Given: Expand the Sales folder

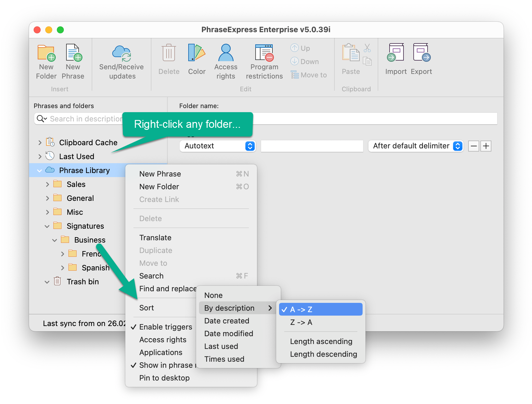Looking at the screenshot, I should pos(48,184).
